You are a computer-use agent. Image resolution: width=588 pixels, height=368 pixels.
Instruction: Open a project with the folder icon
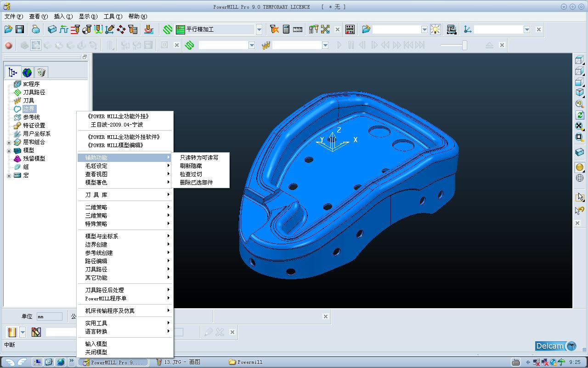[8, 29]
